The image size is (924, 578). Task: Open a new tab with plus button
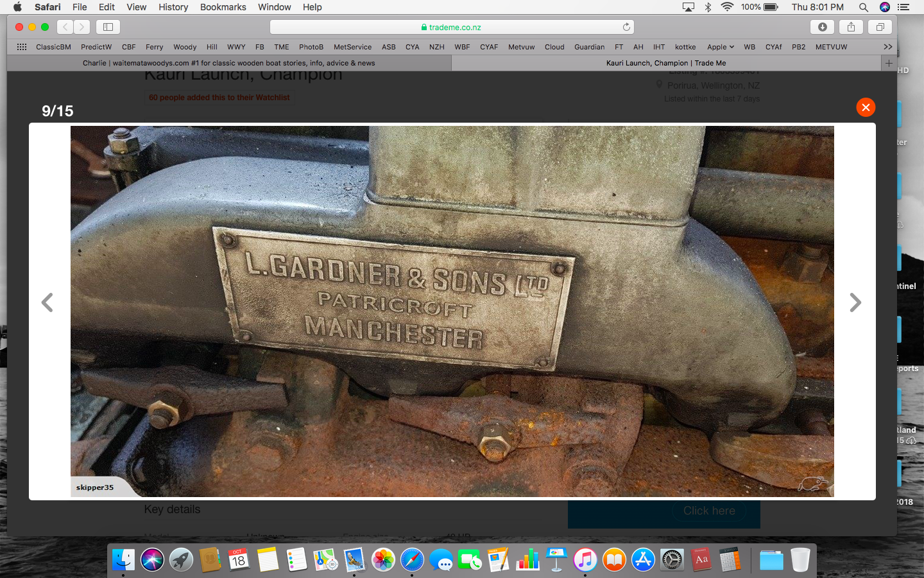(889, 63)
